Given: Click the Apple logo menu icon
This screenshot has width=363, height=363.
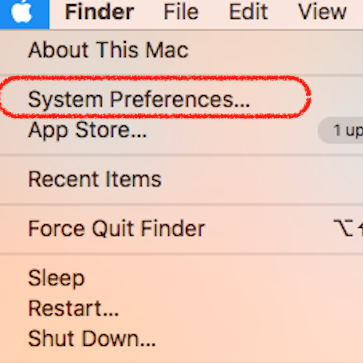Looking at the screenshot, I should click(x=22, y=12).
